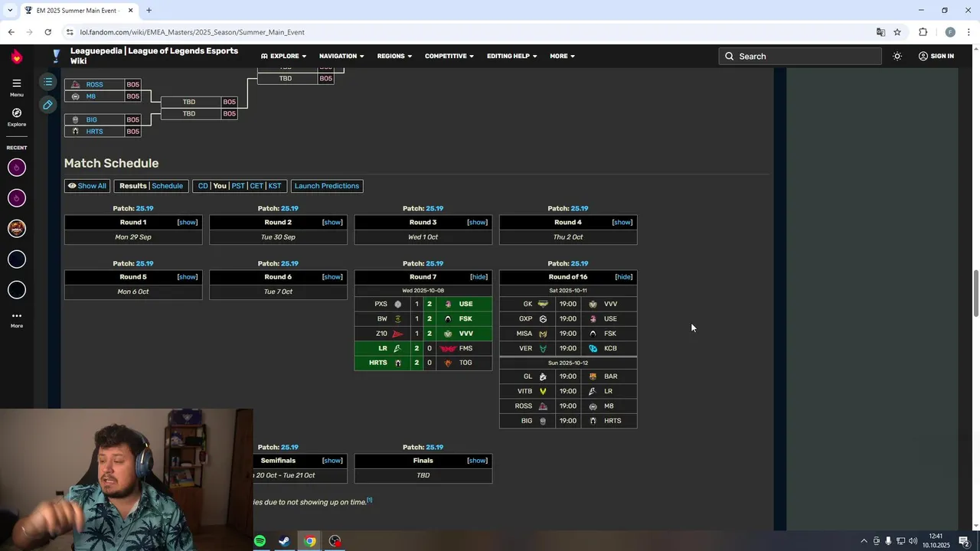The image size is (980, 551).
Task: Switch timezone to KST
Action: pos(275,186)
